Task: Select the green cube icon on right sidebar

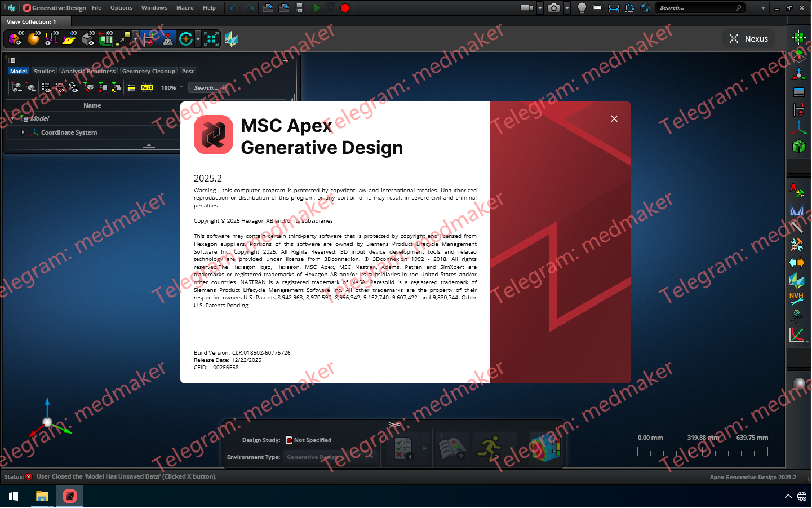Action: coord(799,147)
